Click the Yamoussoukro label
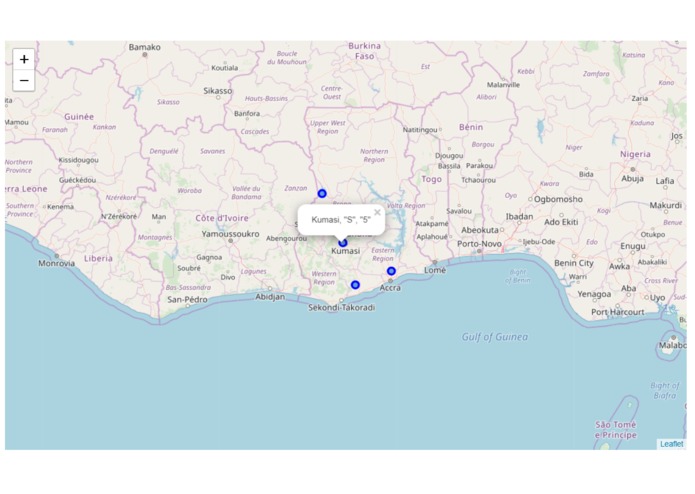The width and height of the screenshot is (695, 494). click(230, 234)
